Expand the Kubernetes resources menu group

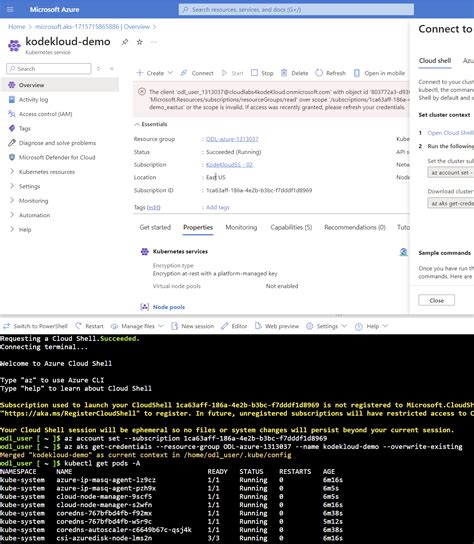click(x=12, y=172)
